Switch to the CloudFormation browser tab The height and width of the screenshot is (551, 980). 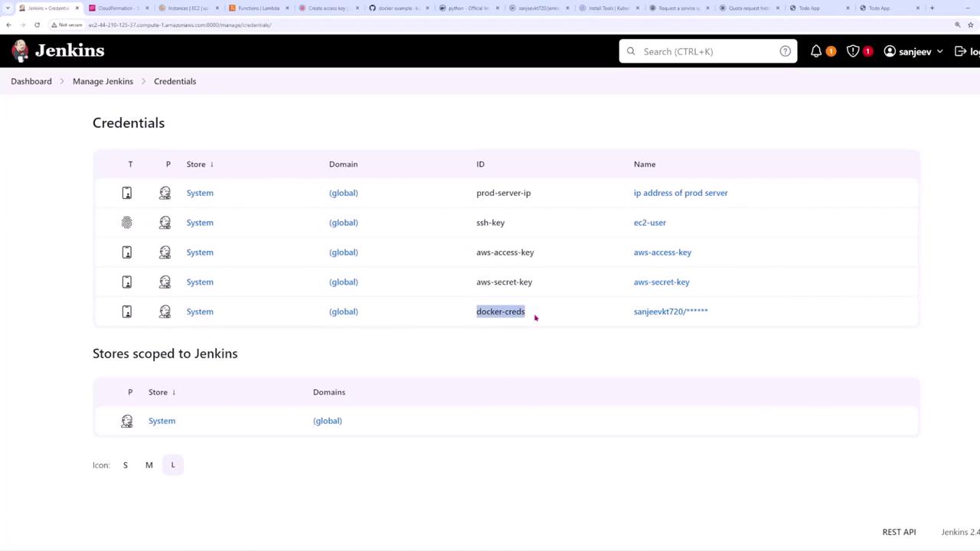pos(117,8)
